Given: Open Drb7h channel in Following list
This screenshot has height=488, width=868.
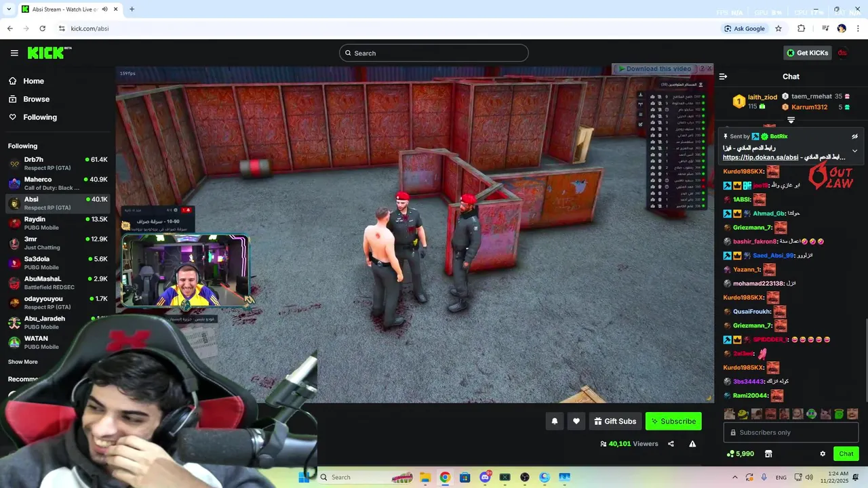Looking at the screenshot, I should coord(58,163).
